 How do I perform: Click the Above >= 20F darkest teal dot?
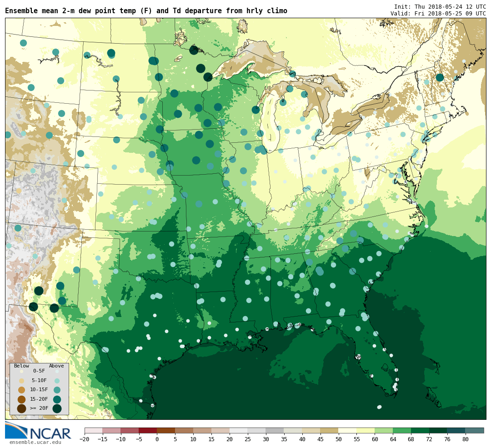[x=57, y=408]
